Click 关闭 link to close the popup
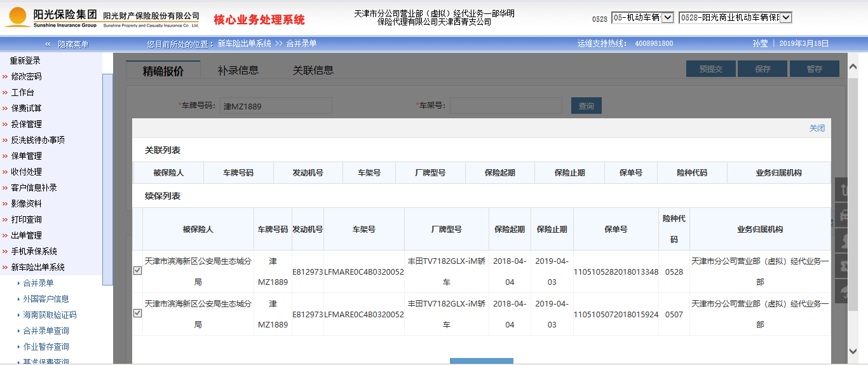The height and width of the screenshot is (365, 868). coord(817,128)
